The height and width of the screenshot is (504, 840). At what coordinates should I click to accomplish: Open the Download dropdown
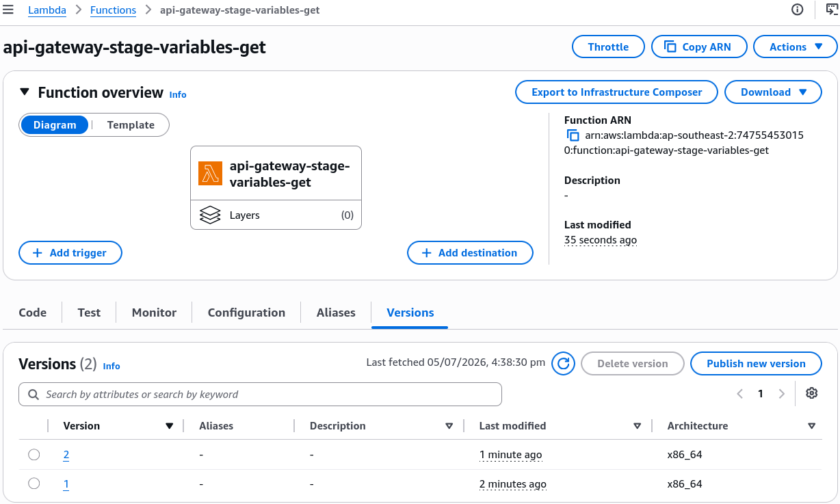772,92
